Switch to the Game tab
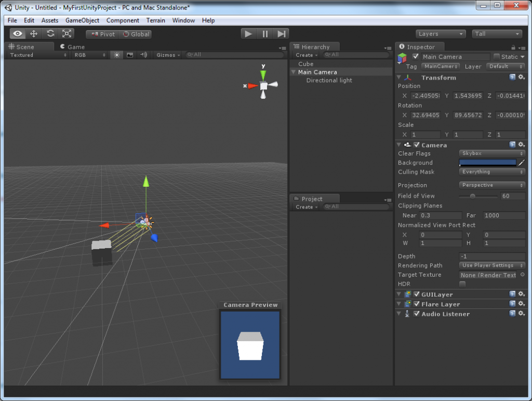 pos(72,47)
